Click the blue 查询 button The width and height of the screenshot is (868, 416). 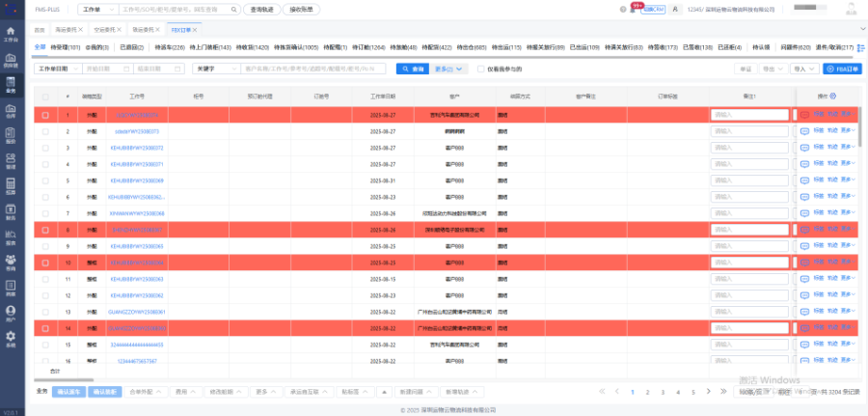pos(413,69)
